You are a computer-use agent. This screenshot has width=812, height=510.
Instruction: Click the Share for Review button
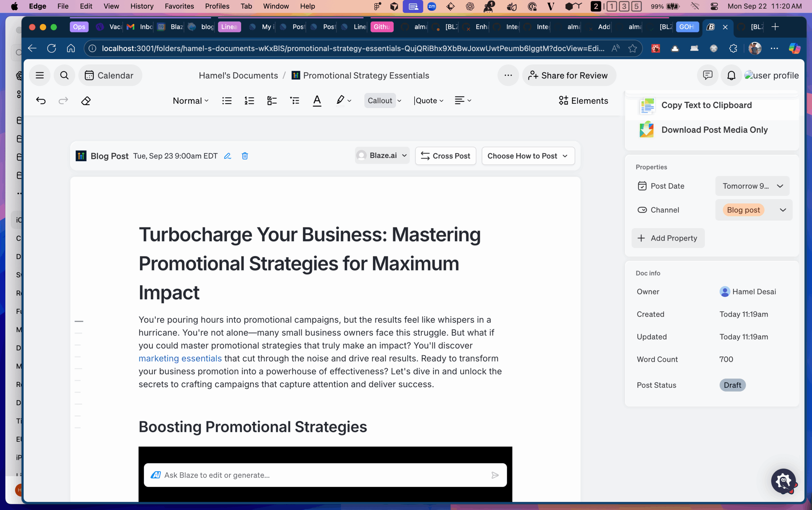[569, 75]
